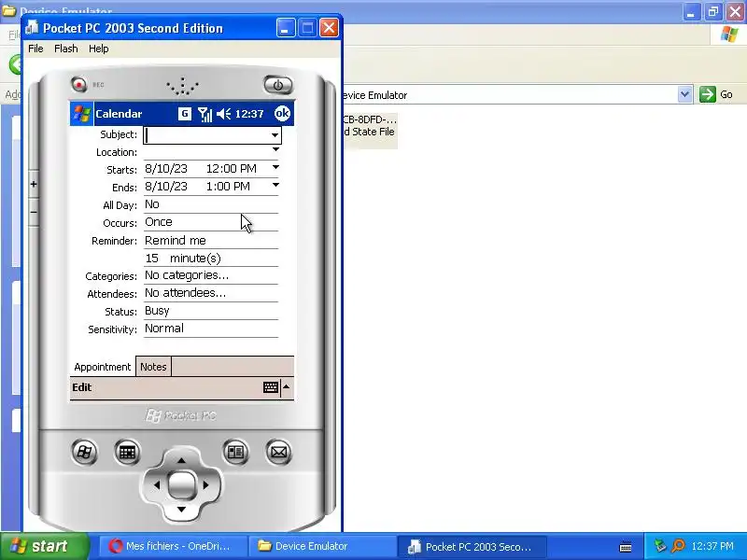Expand the address bar dropdown in Device Emulator
Screen dimensions: 747x560
coord(684,94)
